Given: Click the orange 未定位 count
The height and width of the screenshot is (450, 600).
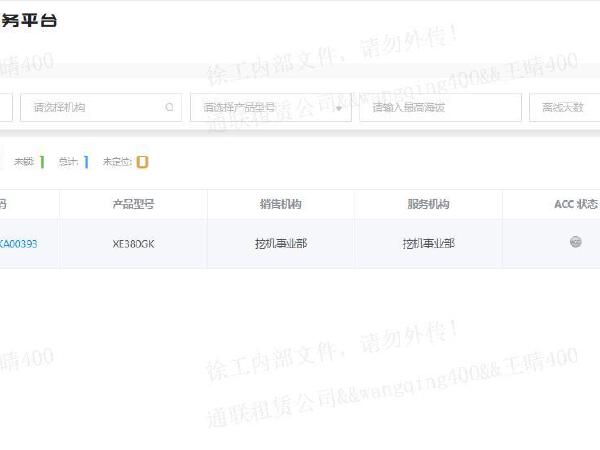Looking at the screenshot, I should tap(142, 162).
